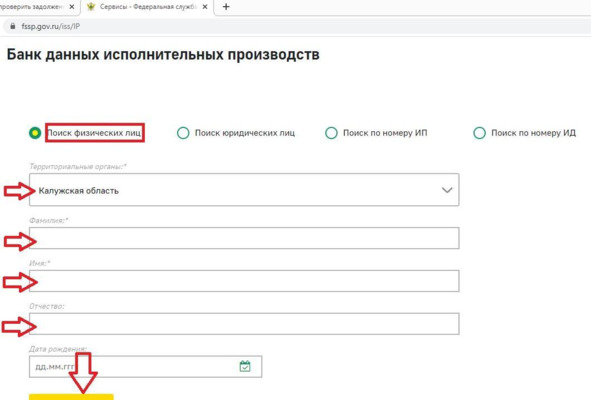Open the Калужская область region selector
This screenshot has height=400, width=591.
[244, 190]
